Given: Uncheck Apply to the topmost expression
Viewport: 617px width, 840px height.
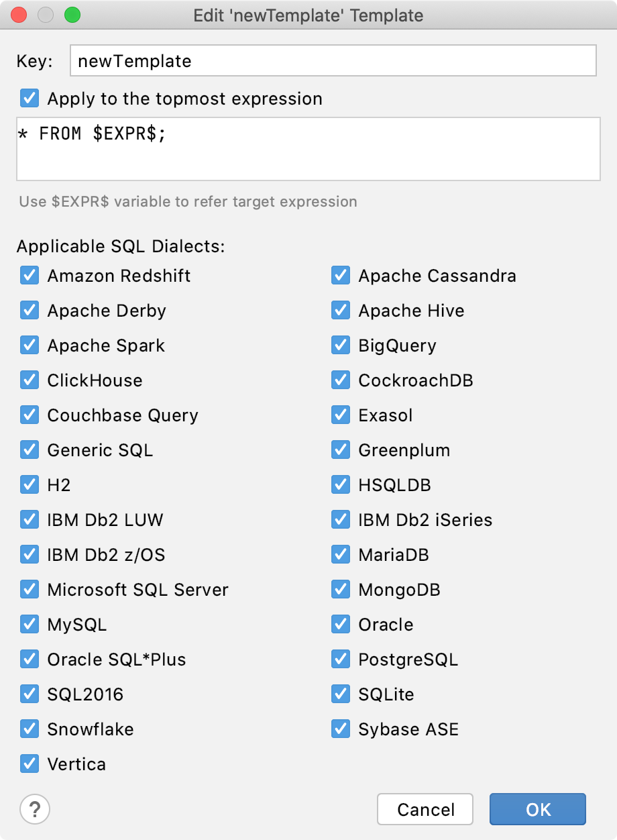Looking at the screenshot, I should pyautogui.click(x=29, y=98).
